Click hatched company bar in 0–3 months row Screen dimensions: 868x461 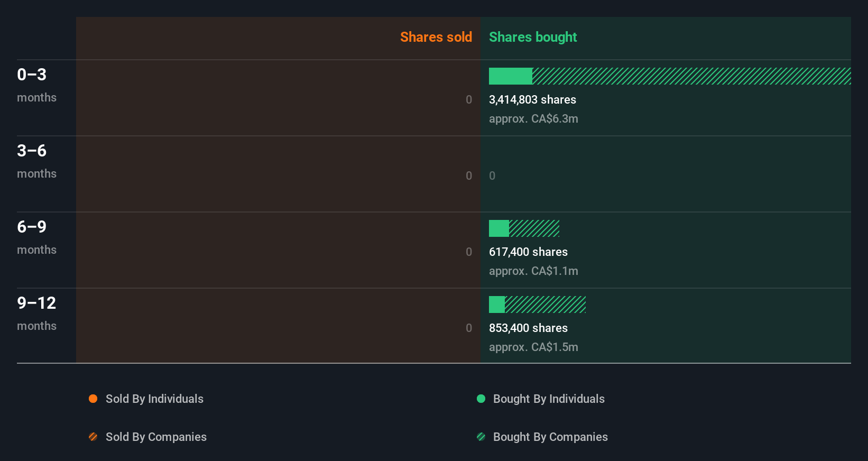(x=691, y=76)
